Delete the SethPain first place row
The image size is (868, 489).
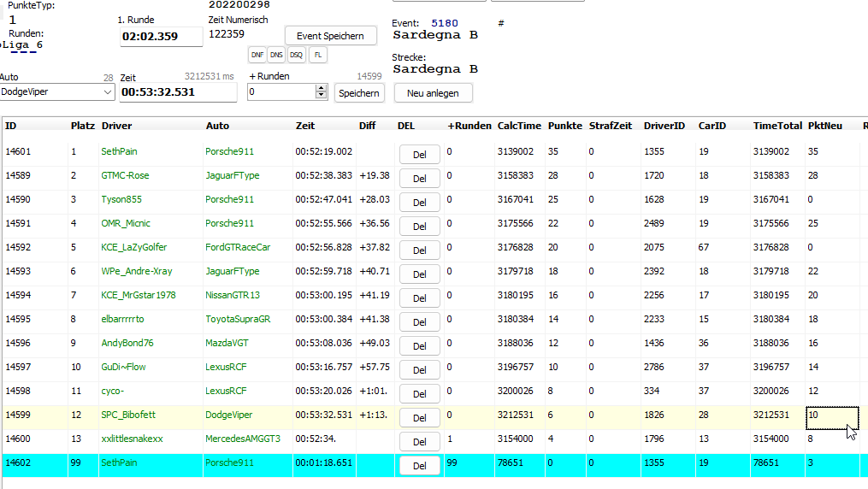tap(419, 154)
